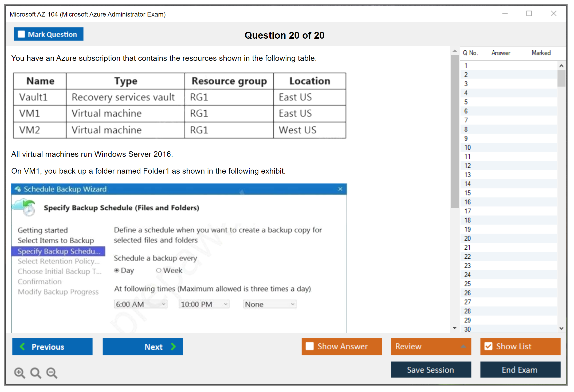This screenshot has width=574, height=392.
Task: Open the 10:00 PM time dropdown
Action: (x=226, y=304)
